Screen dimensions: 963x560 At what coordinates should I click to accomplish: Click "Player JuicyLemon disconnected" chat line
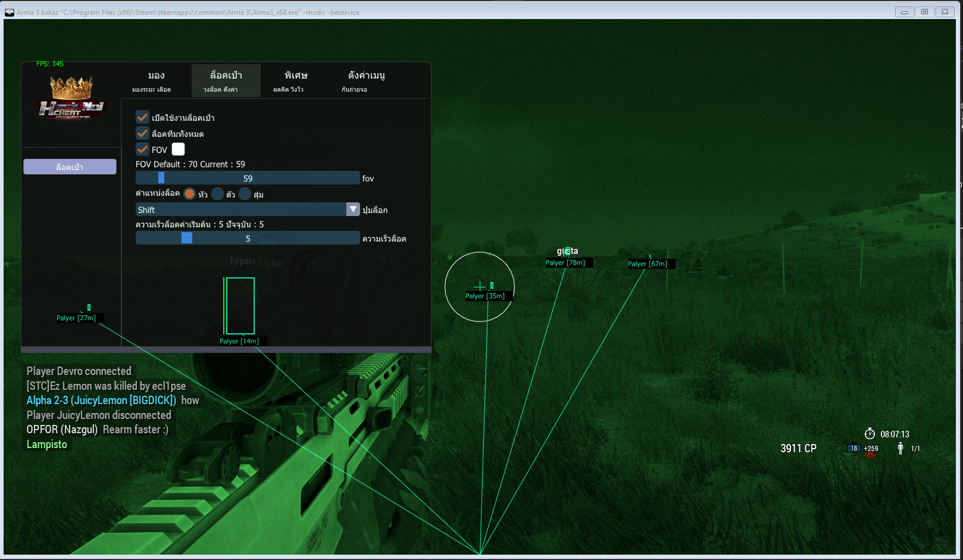pos(99,415)
